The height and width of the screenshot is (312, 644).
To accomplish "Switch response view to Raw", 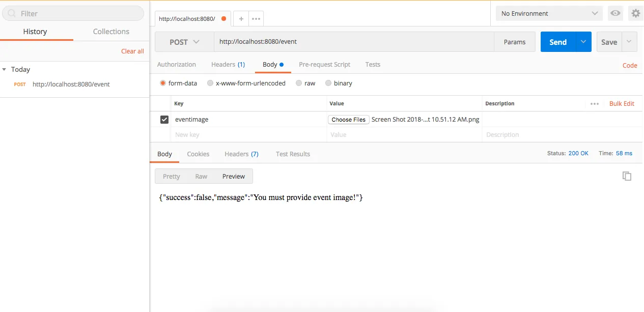I will click(x=201, y=177).
